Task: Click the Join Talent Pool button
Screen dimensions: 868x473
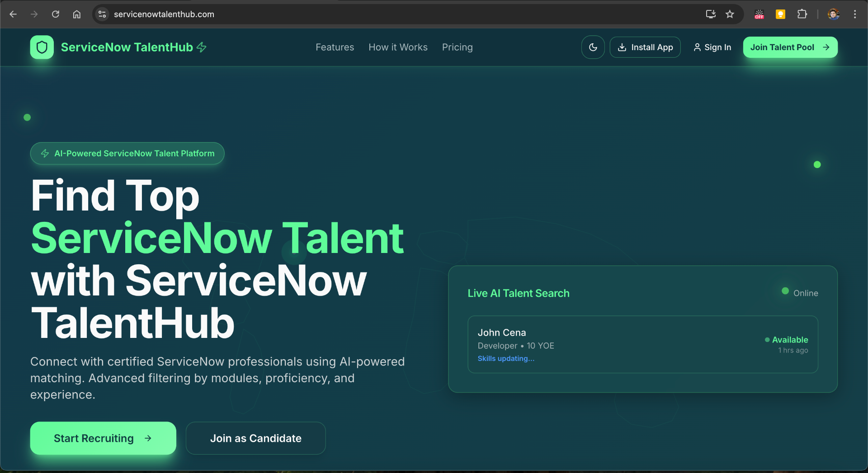Action: 790,47
